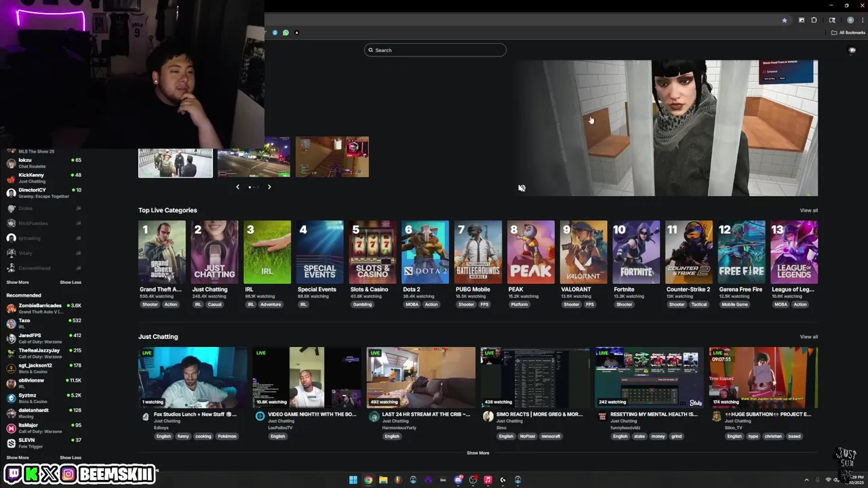868x488 pixels.
Task: Open RESETTING MY MENTAL HEALTH stream thumbnail
Action: click(x=649, y=377)
